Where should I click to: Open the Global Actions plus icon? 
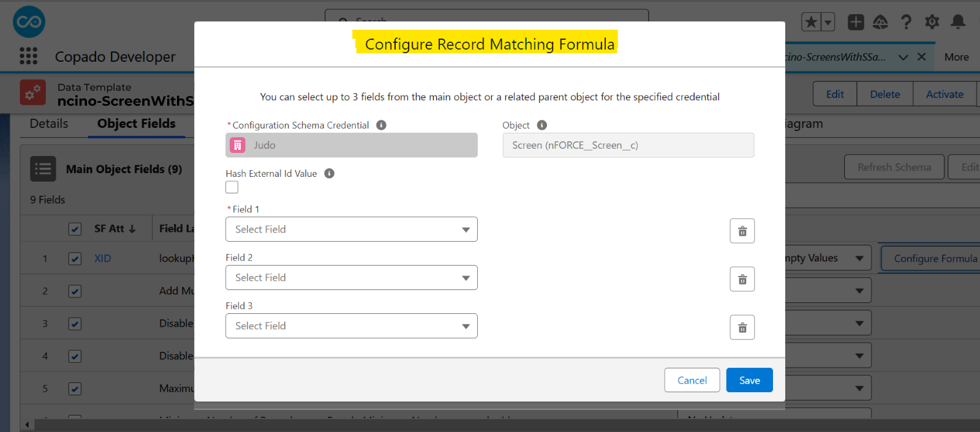click(x=856, y=23)
